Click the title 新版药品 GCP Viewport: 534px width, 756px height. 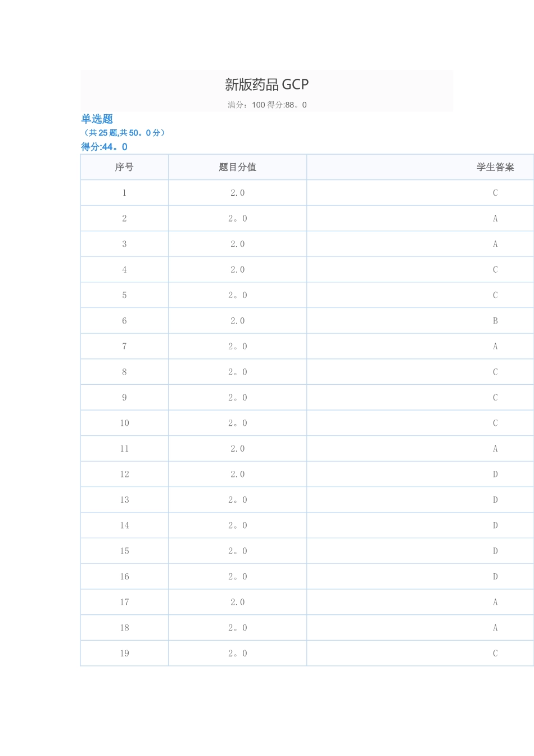coord(267,84)
